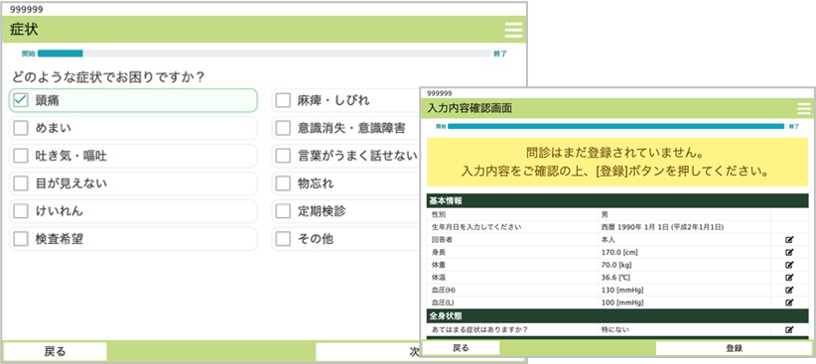Click the yellow 問診はまだ登録されていません notice
Viewport: 816px width, 364px height.
618,162
